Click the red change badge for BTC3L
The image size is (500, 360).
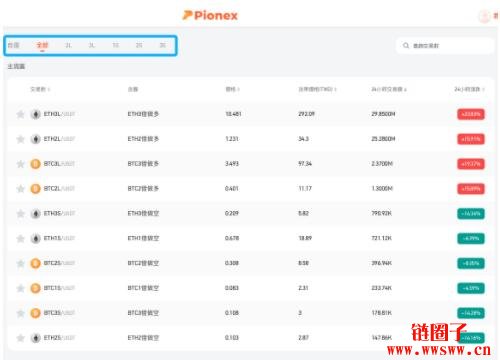click(471, 164)
